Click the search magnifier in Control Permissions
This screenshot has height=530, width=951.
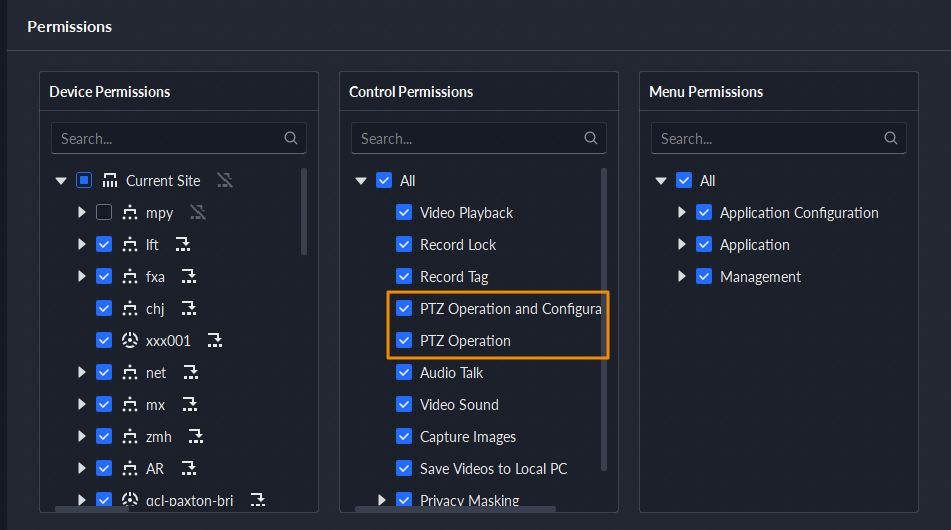pos(590,139)
